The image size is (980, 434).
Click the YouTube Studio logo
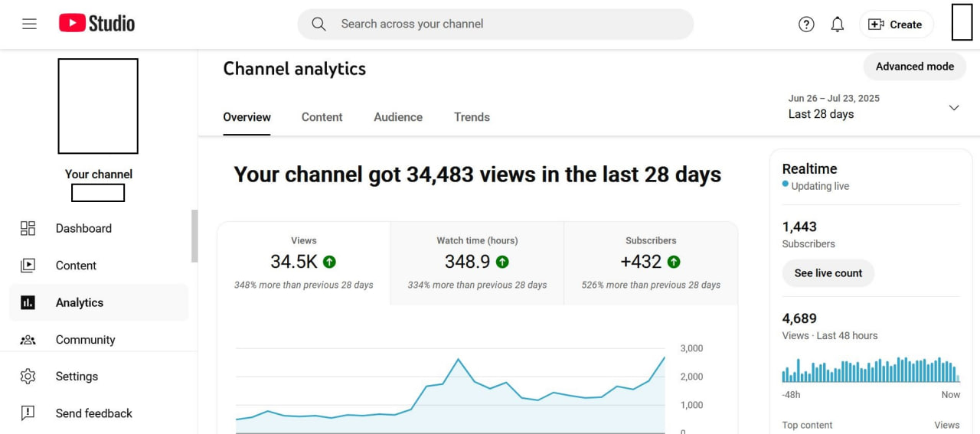tap(96, 24)
